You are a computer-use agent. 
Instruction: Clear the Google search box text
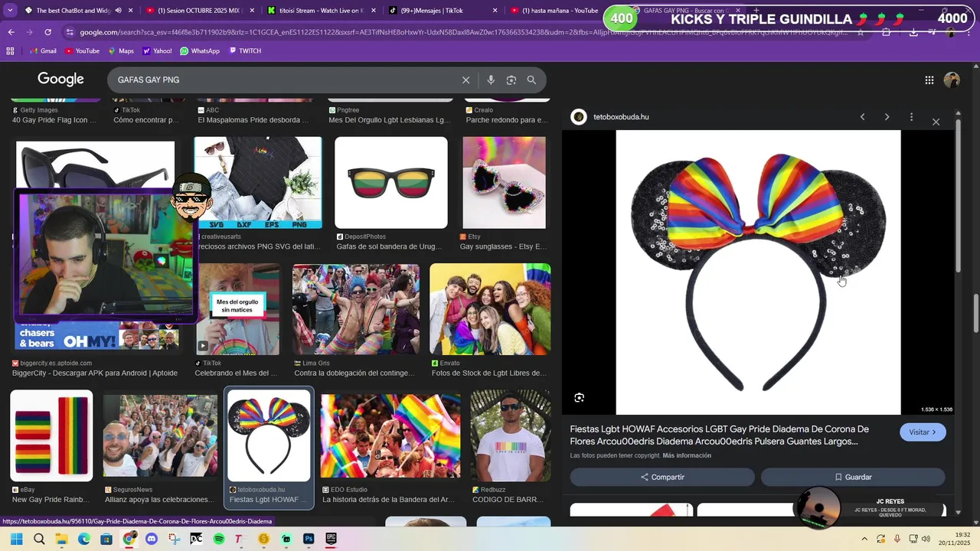(x=465, y=80)
